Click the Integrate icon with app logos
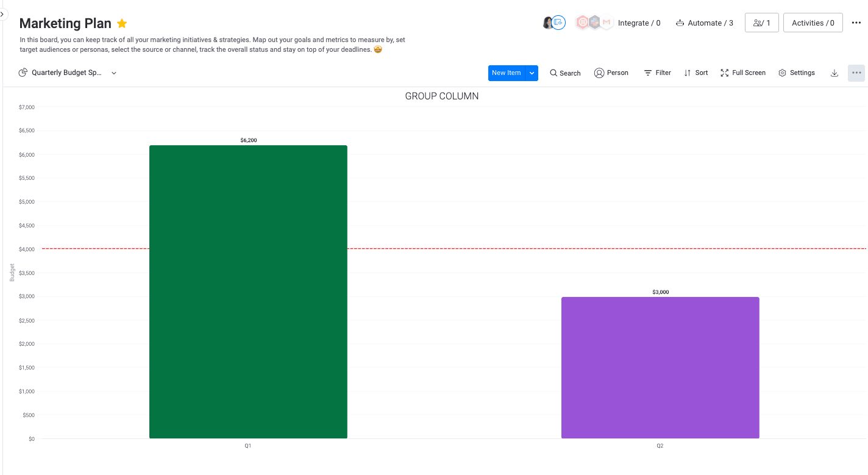 tap(594, 22)
